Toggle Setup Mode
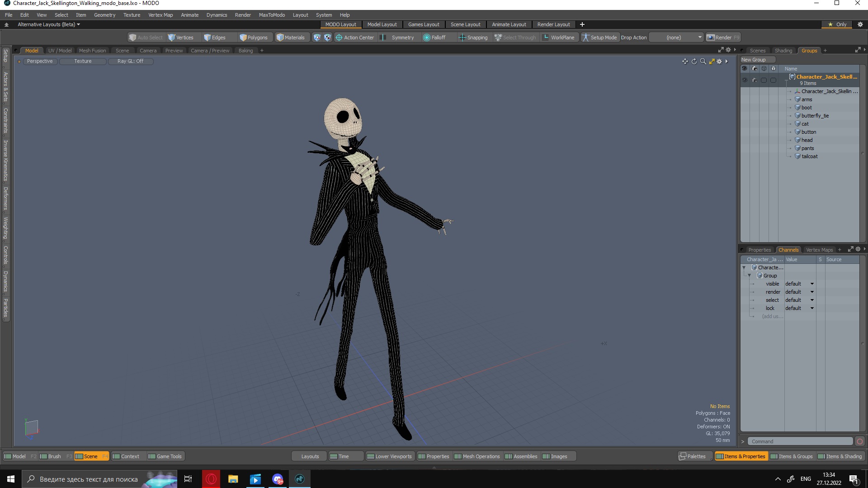Viewport: 868px width, 488px height. (599, 38)
